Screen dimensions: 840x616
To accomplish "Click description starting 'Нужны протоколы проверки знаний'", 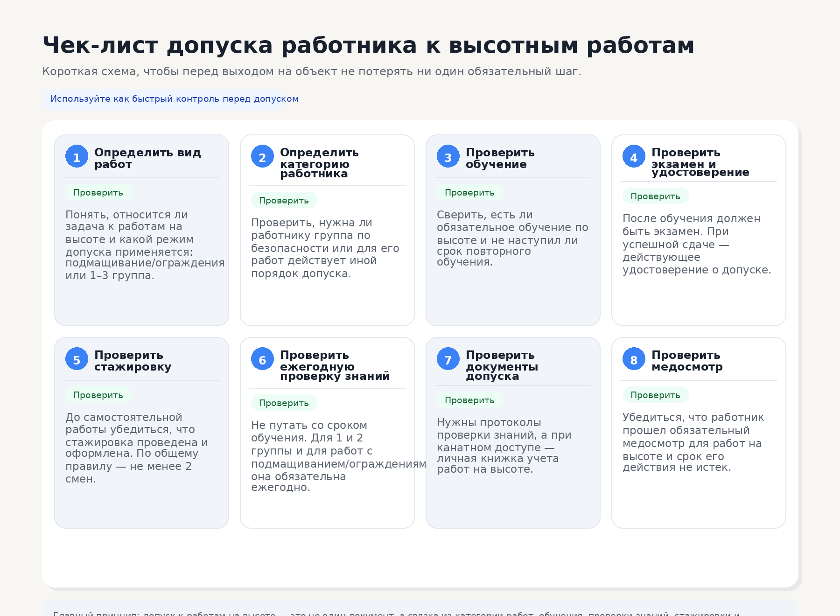I will coord(504,446).
